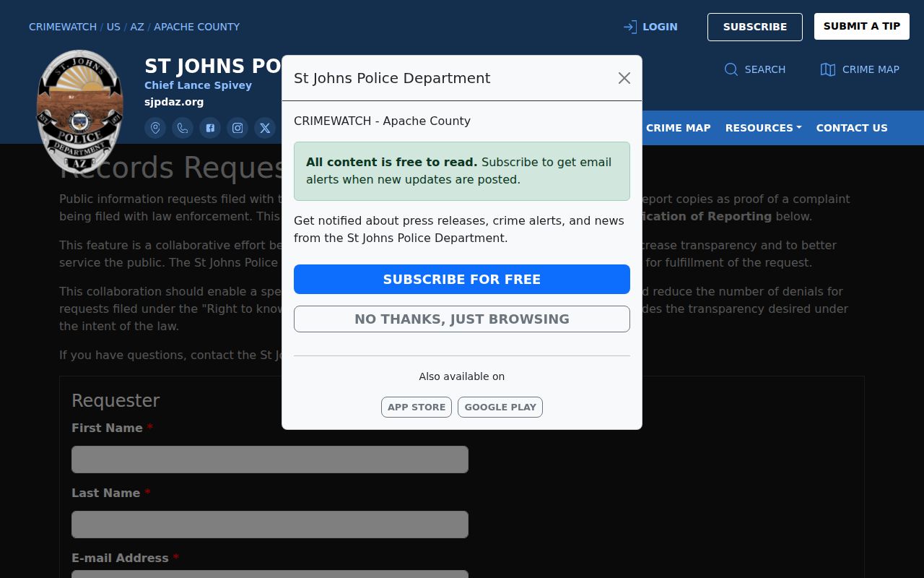Open the Instagram icon
The height and width of the screenshot is (578, 924).
(237, 128)
